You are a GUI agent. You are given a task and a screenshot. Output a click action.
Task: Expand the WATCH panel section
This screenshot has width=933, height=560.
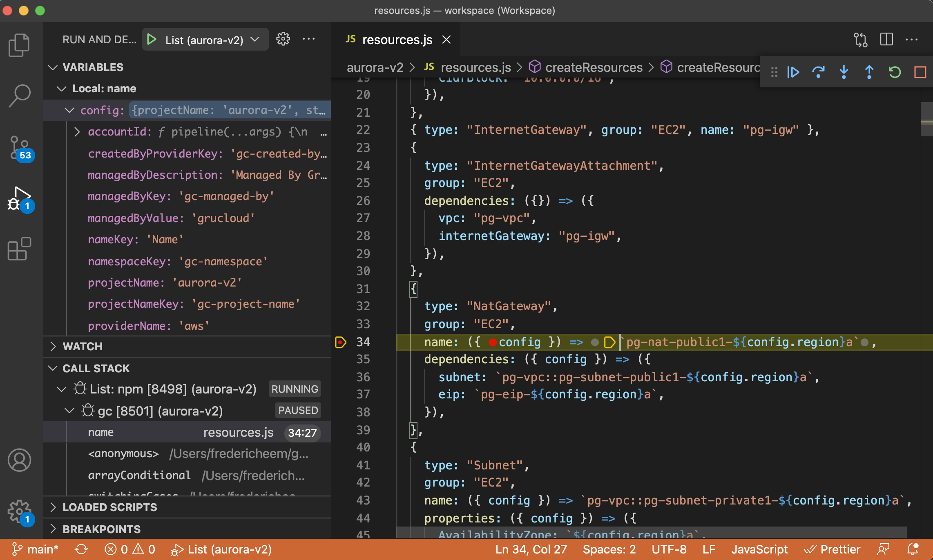[54, 346]
